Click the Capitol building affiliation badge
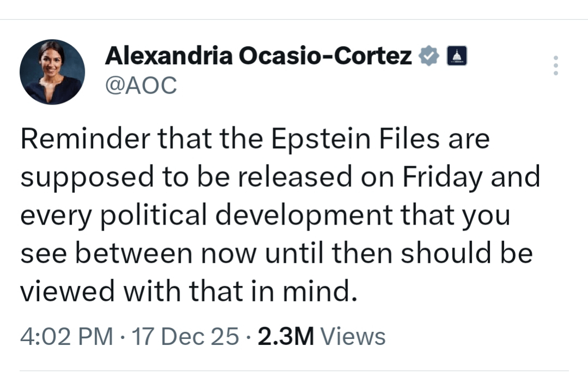The image size is (588, 376). click(x=456, y=57)
